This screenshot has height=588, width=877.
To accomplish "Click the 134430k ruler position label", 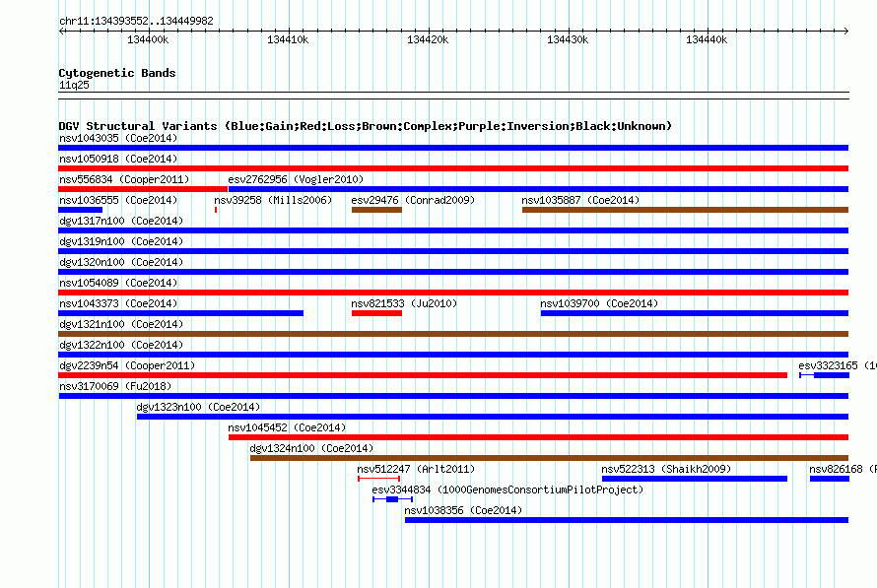I will click(x=568, y=39).
